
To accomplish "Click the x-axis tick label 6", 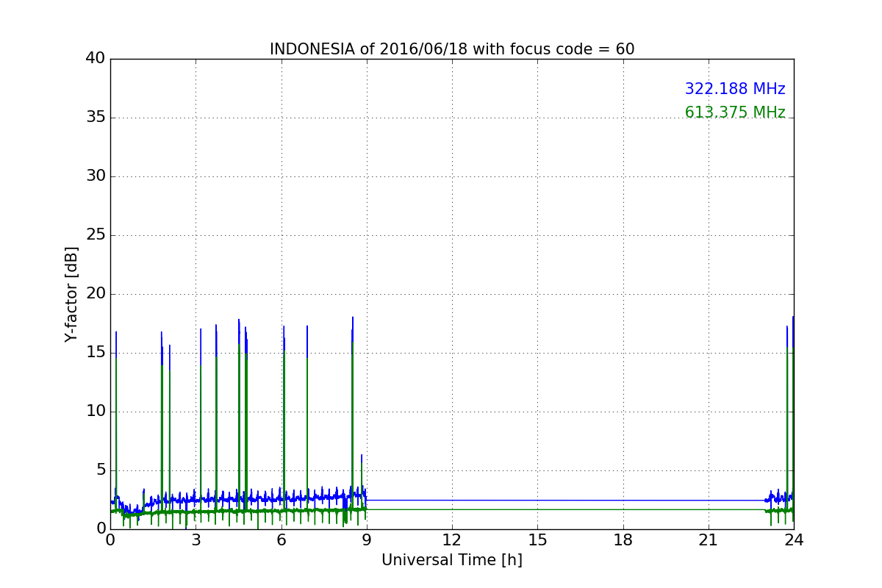I will tap(282, 540).
